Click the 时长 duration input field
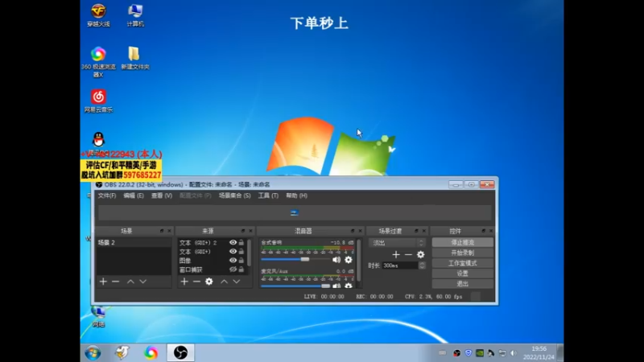Viewport: 644px width, 362px height. (x=400, y=265)
